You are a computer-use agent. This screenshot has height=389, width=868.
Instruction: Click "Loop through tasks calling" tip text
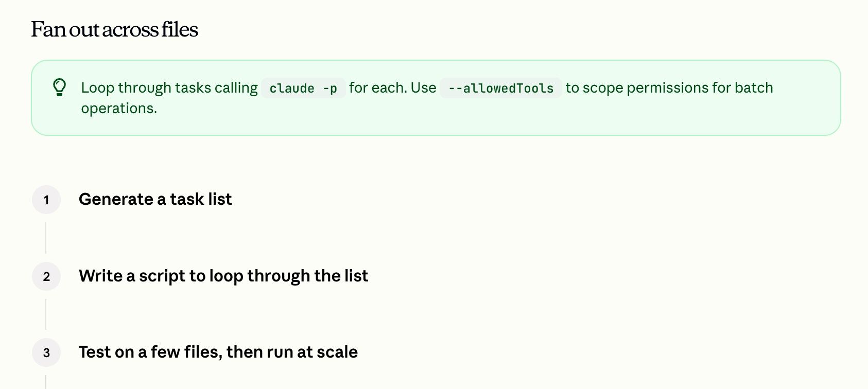tap(169, 88)
